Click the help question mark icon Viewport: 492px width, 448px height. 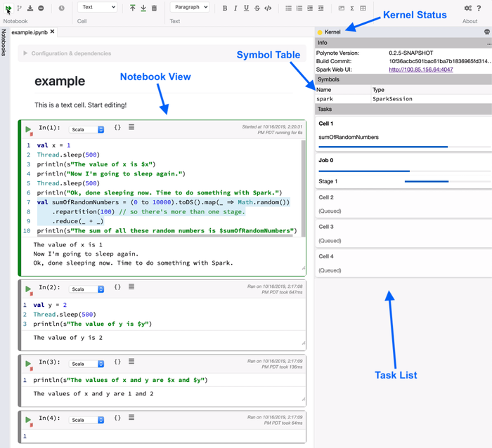coord(482,8)
